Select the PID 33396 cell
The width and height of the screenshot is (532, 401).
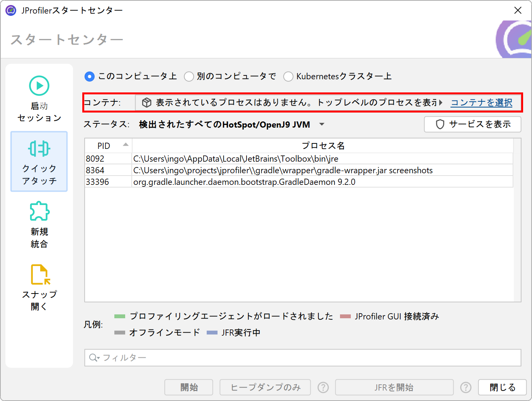click(109, 182)
